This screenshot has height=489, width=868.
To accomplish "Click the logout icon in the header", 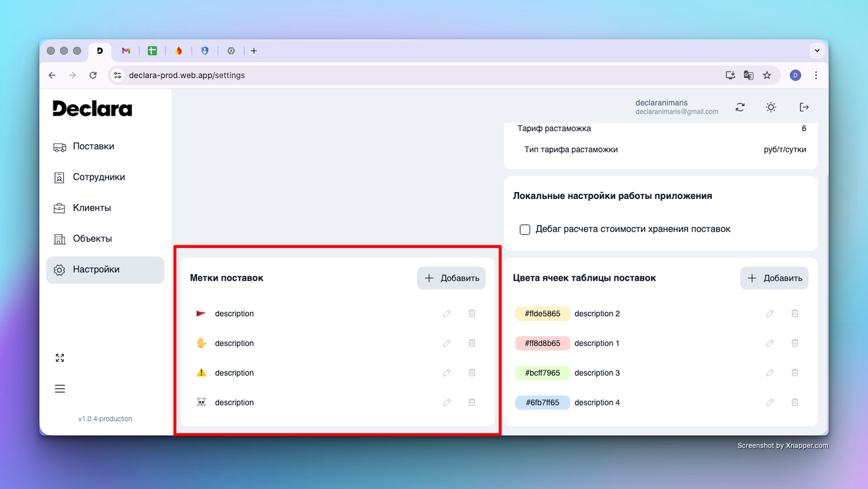I will click(x=804, y=107).
